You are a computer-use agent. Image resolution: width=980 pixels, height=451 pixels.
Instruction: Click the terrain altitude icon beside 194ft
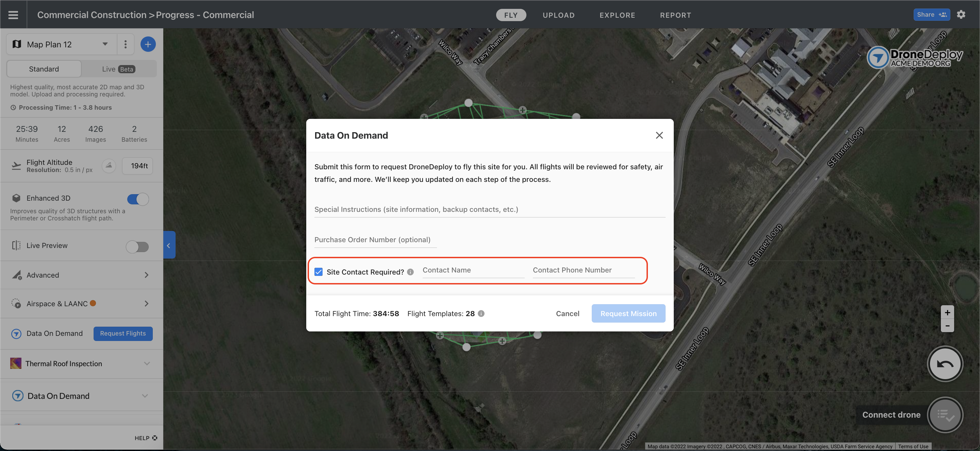[109, 166]
